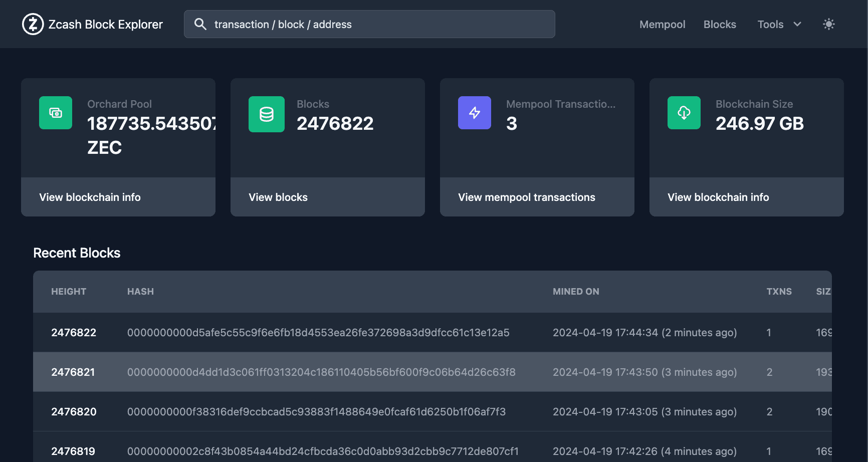This screenshot has width=868, height=462.
Task: Click the Mempool Transactions lightning icon
Action: 474,113
